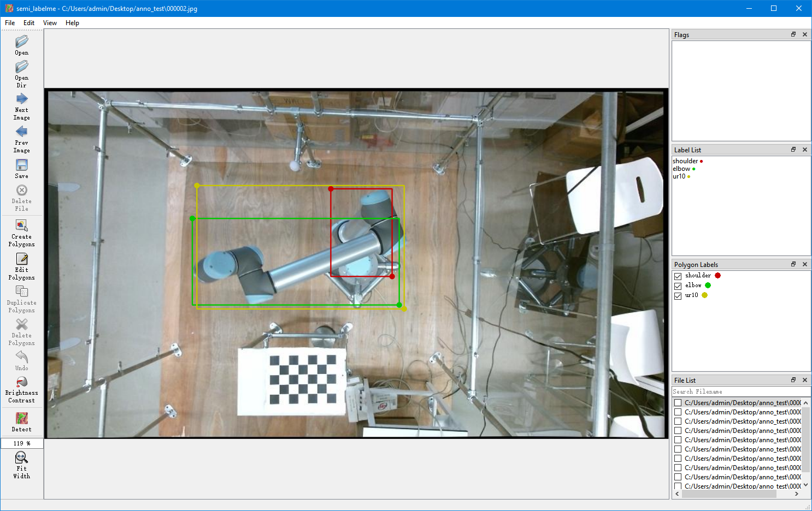
Task: Close the File List panel
Action: pos(805,380)
